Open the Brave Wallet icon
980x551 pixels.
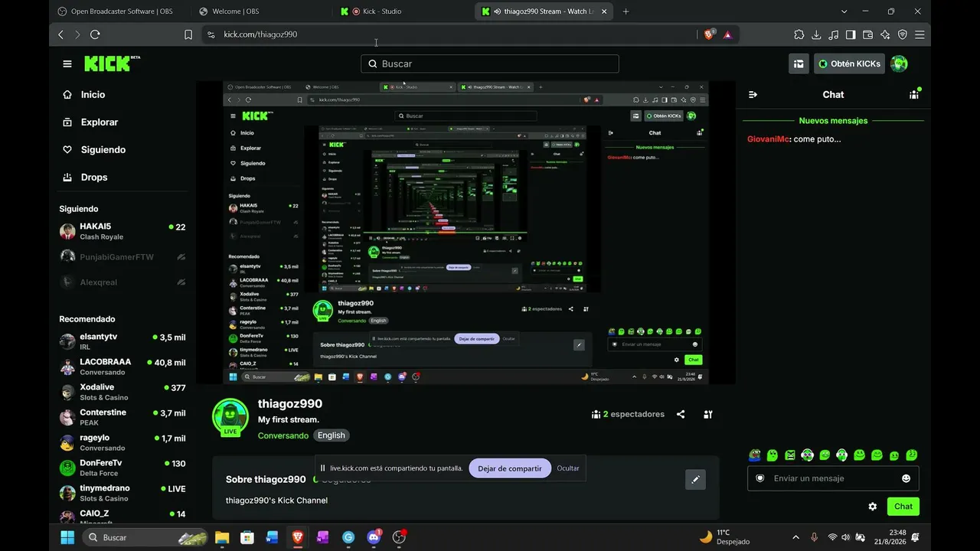pyautogui.click(x=868, y=34)
